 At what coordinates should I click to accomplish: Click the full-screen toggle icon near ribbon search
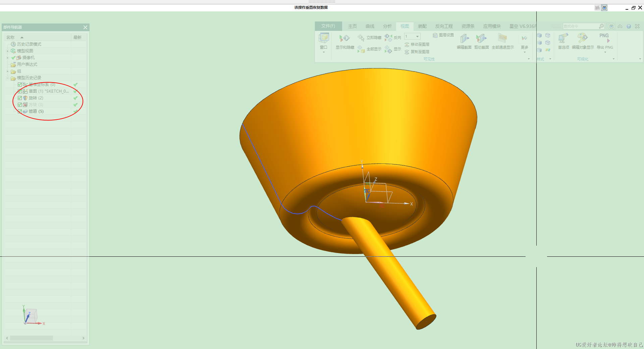611,26
